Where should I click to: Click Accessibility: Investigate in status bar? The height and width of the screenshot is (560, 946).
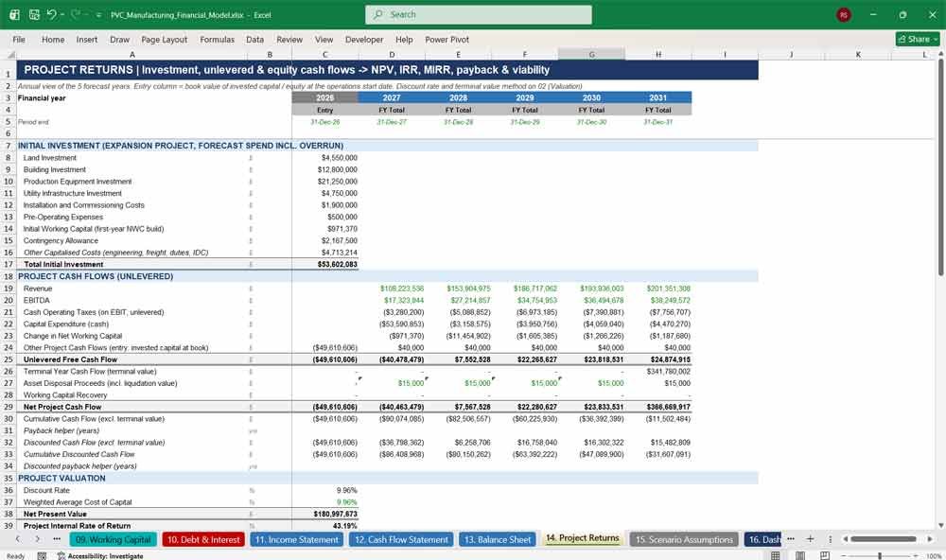click(100, 556)
